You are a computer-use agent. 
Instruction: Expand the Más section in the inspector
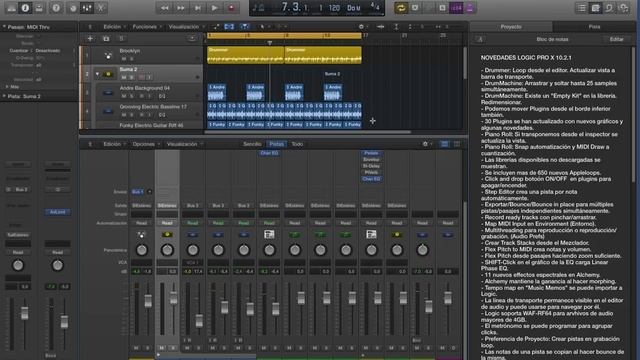tap(7, 87)
